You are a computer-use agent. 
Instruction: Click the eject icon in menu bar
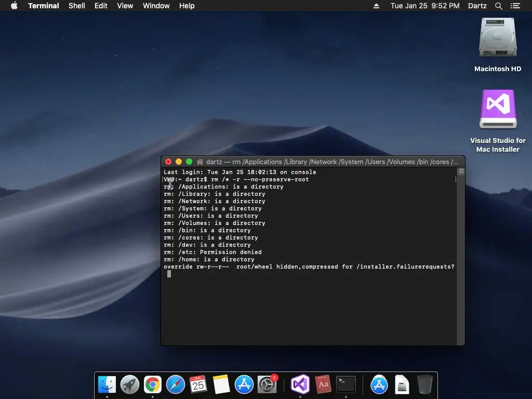tap(376, 6)
